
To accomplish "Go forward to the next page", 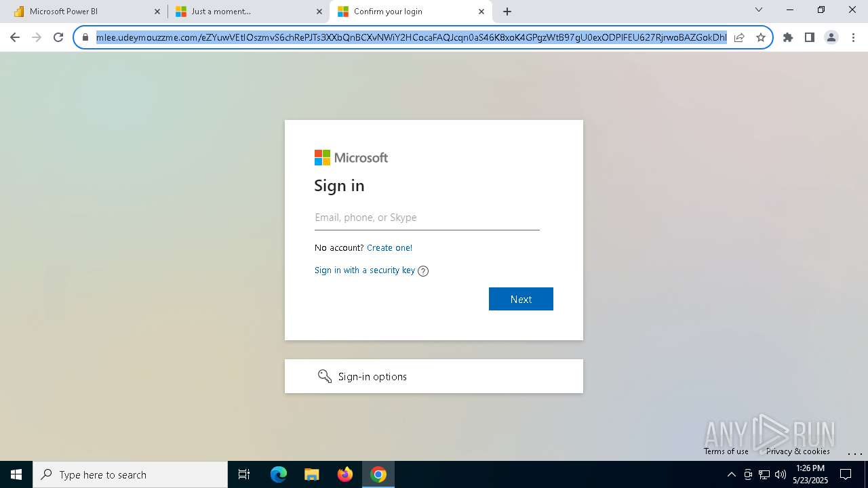I will pyautogui.click(x=37, y=37).
